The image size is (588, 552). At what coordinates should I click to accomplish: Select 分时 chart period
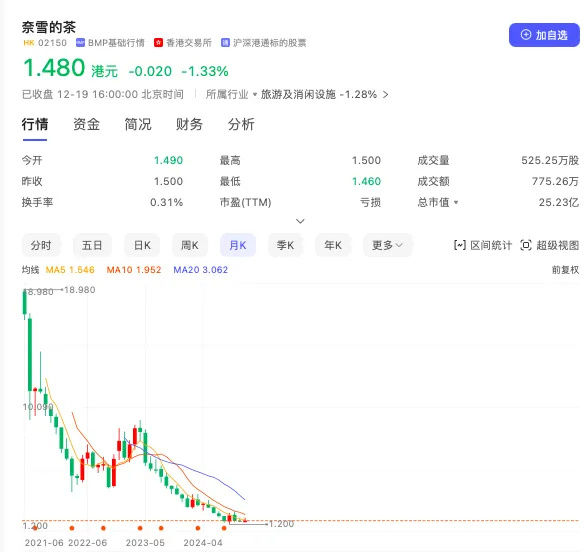pyautogui.click(x=41, y=245)
